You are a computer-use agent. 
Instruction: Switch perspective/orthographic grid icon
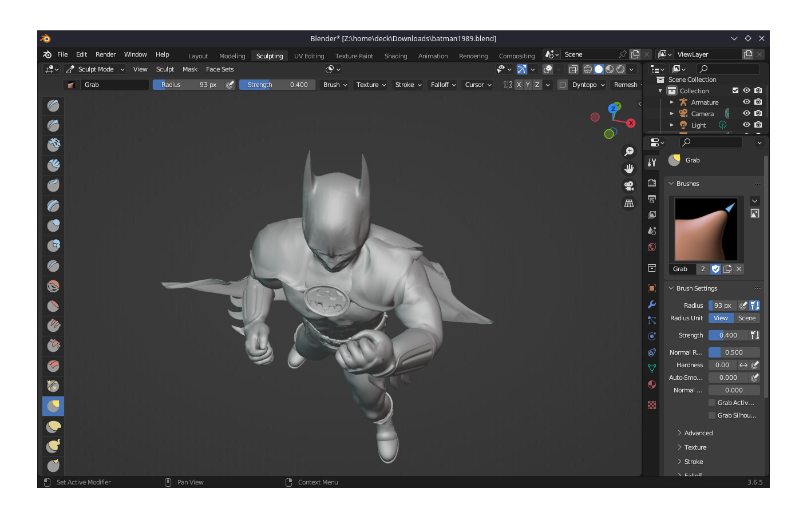629,203
